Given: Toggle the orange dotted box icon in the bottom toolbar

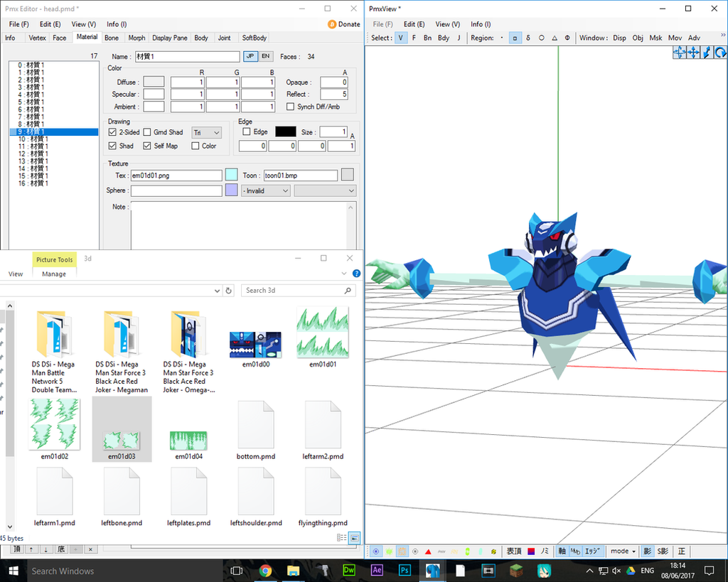Looking at the screenshot, I should click(402, 551).
